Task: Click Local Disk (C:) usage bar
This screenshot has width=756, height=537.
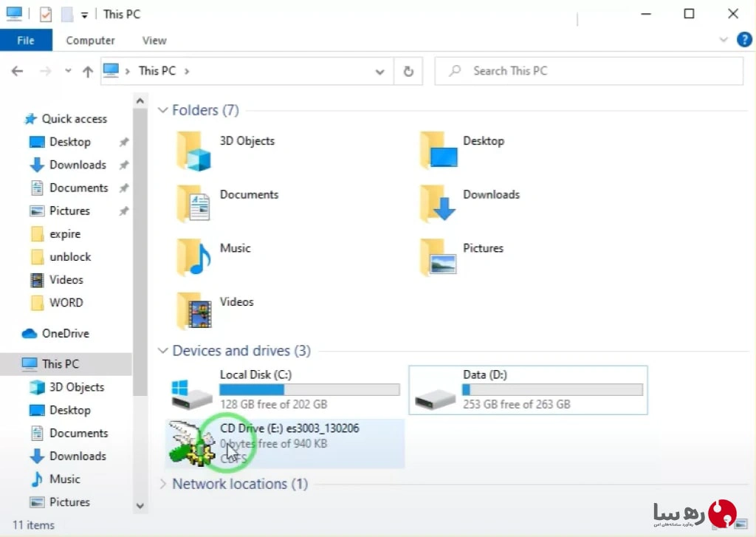Action: click(309, 389)
